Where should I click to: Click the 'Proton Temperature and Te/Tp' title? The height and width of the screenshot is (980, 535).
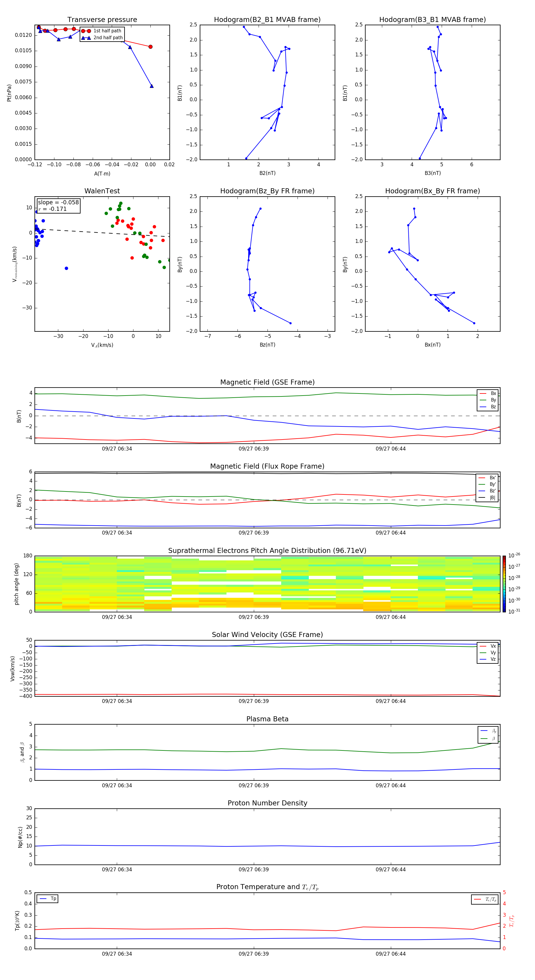(267, 887)
